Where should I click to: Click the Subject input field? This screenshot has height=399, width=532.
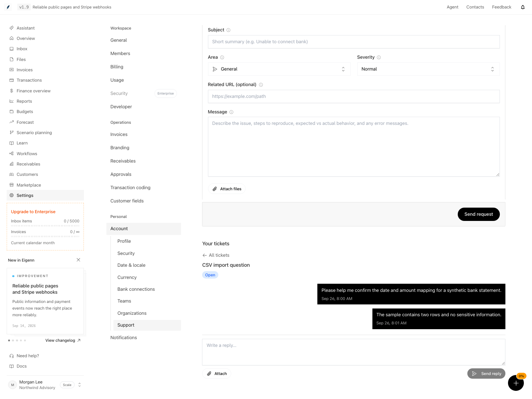[354, 42]
